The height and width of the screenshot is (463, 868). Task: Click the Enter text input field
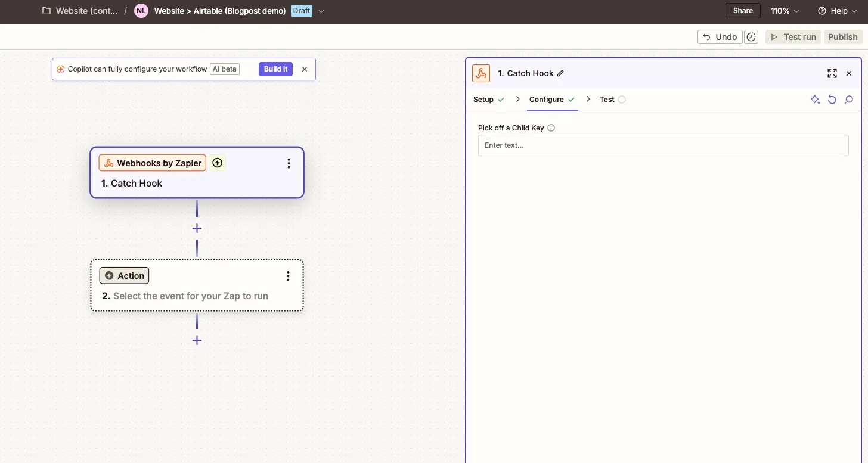[x=663, y=145]
